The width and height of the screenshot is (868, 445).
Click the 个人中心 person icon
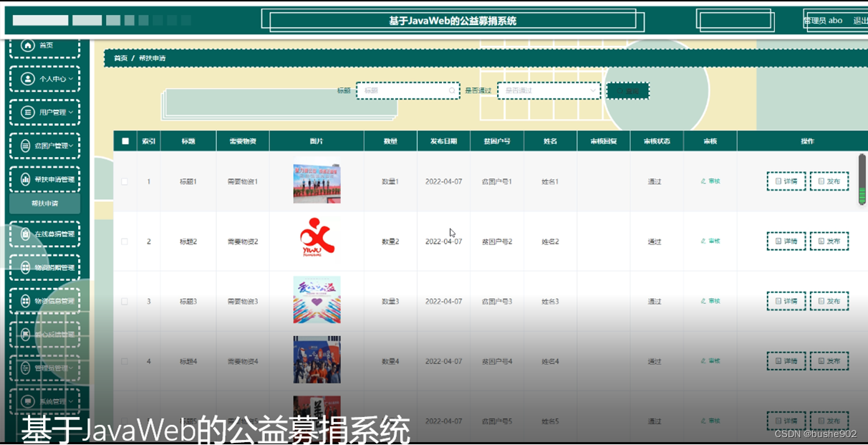[27, 79]
